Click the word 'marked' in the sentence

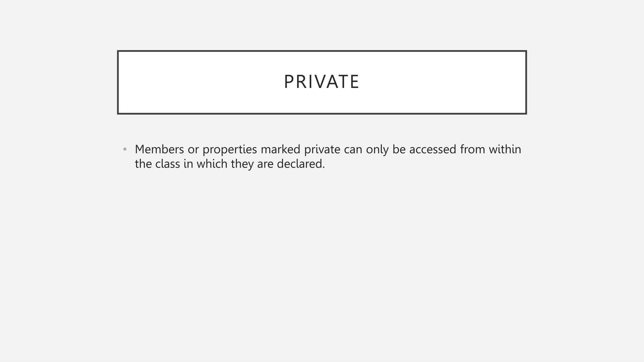coord(280,149)
